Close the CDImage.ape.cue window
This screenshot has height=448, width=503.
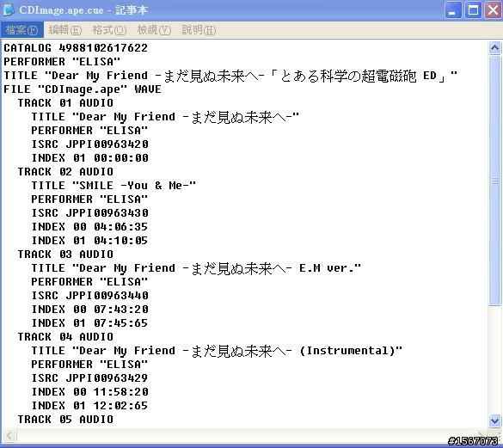point(493,10)
